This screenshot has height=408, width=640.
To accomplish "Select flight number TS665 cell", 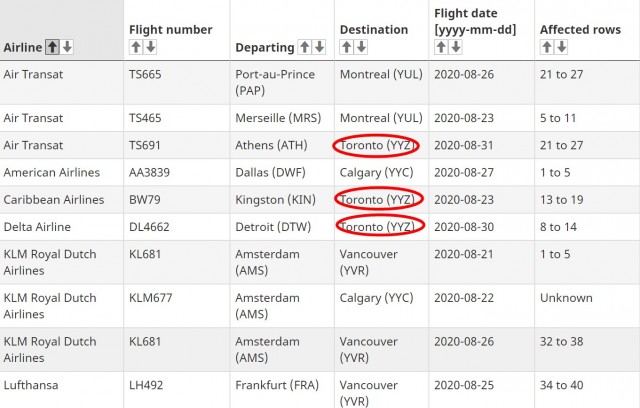I will 149,74.
